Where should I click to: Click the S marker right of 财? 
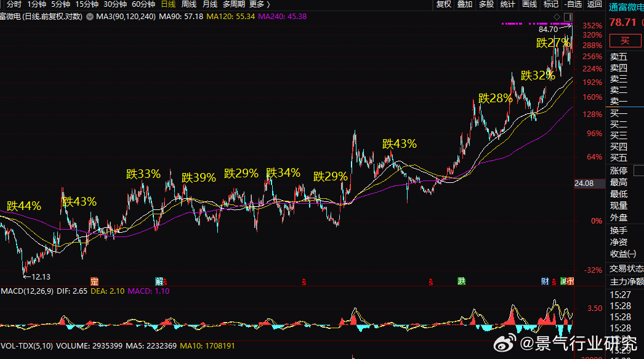click(x=554, y=282)
